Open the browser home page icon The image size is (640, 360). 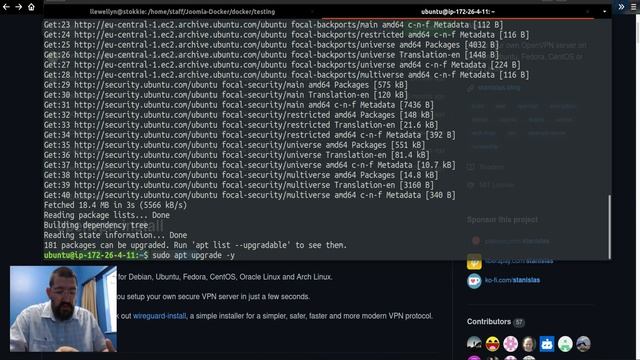point(31,7)
